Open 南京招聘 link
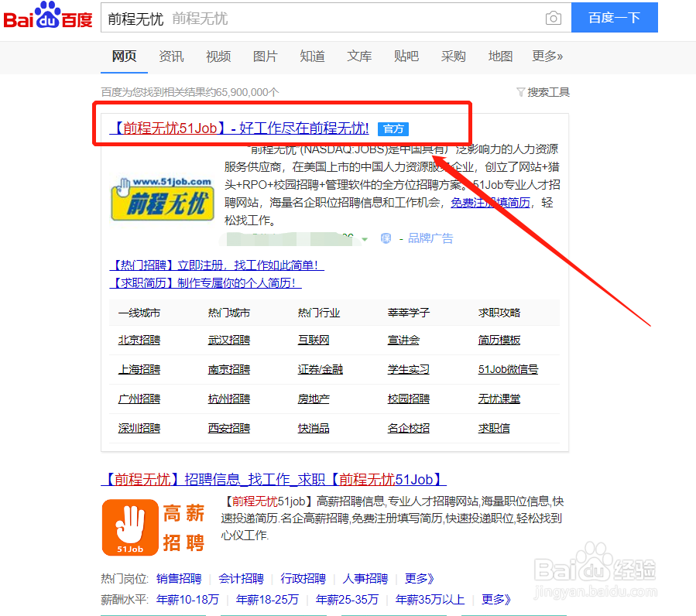The image size is (696, 616). pos(229,369)
